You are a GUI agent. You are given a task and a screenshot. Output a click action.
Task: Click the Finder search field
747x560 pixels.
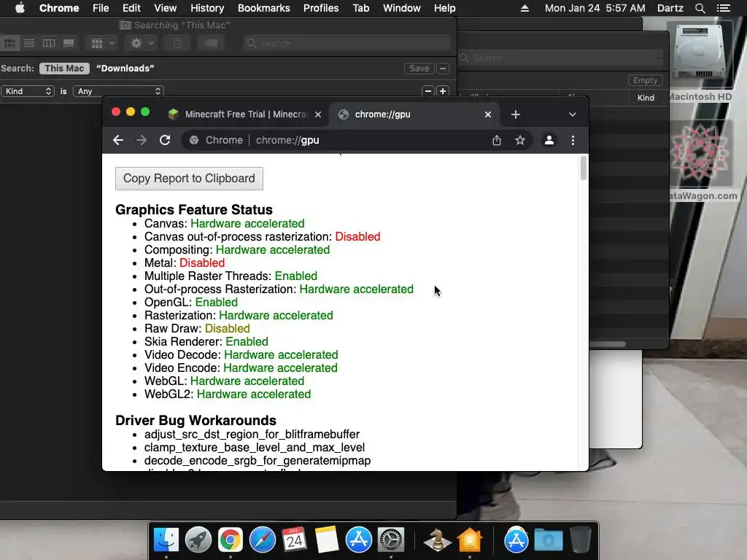347,43
